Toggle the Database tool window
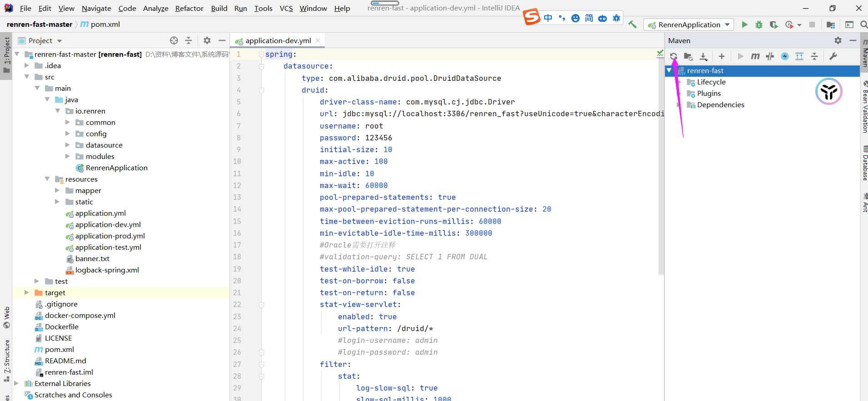Screen dimensions: 868x401 pyautogui.click(x=864, y=163)
